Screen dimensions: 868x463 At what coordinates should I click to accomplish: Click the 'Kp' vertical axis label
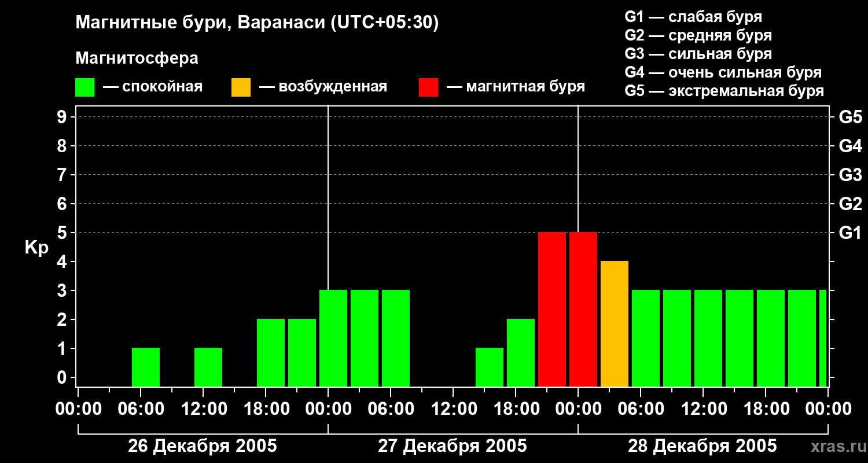click(x=36, y=248)
